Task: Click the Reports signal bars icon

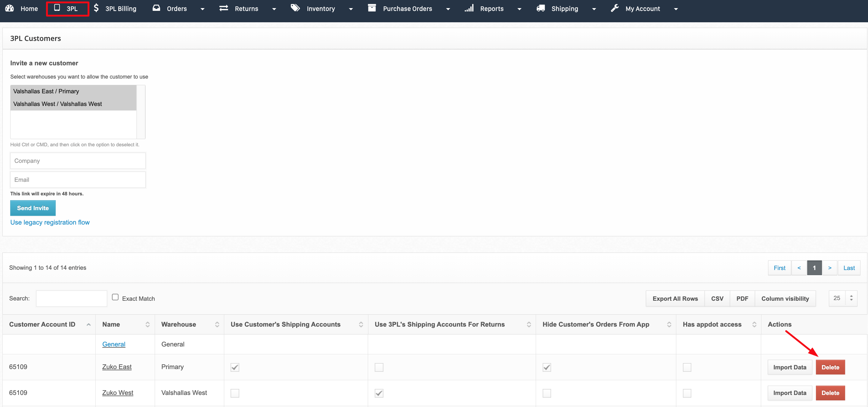Action: pyautogui.click(x=469, y=8)
